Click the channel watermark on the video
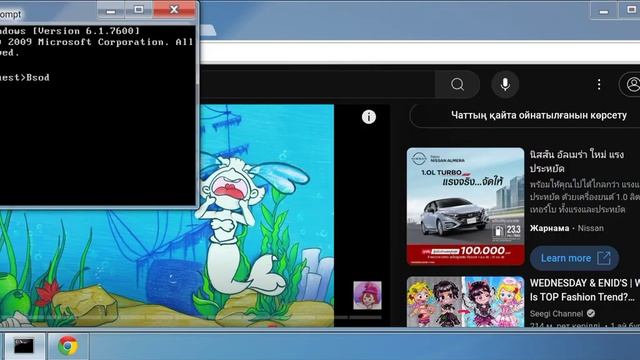The height and width of the screenshot is (360, 640). [367, 295]
